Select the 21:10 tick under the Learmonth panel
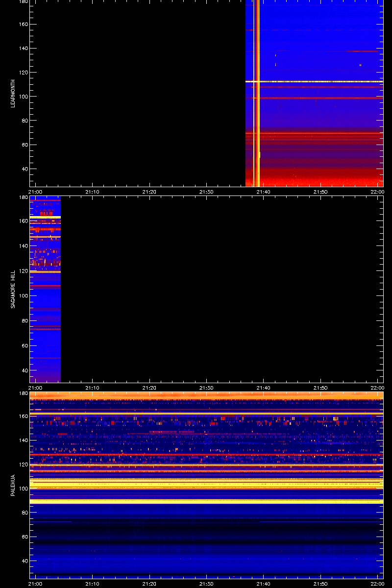This screenshot has height=588, width=392. (92, 192)
